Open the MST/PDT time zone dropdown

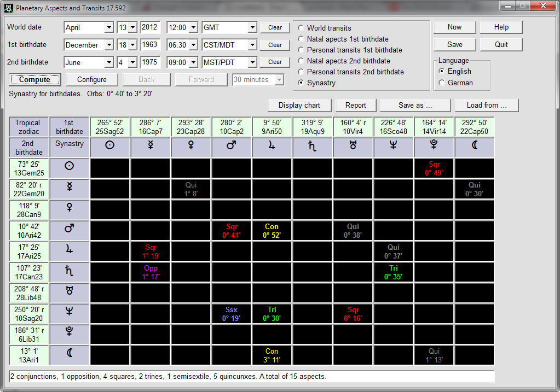coord(252,62)
